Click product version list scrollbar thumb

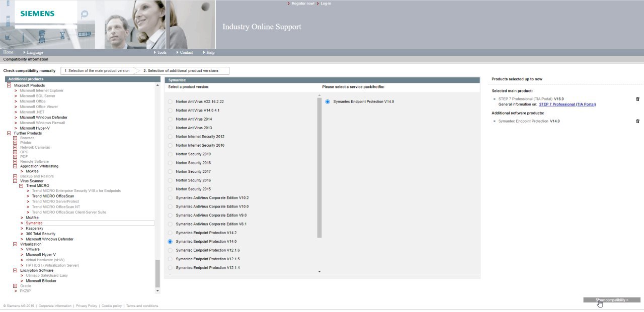point(319,168)
